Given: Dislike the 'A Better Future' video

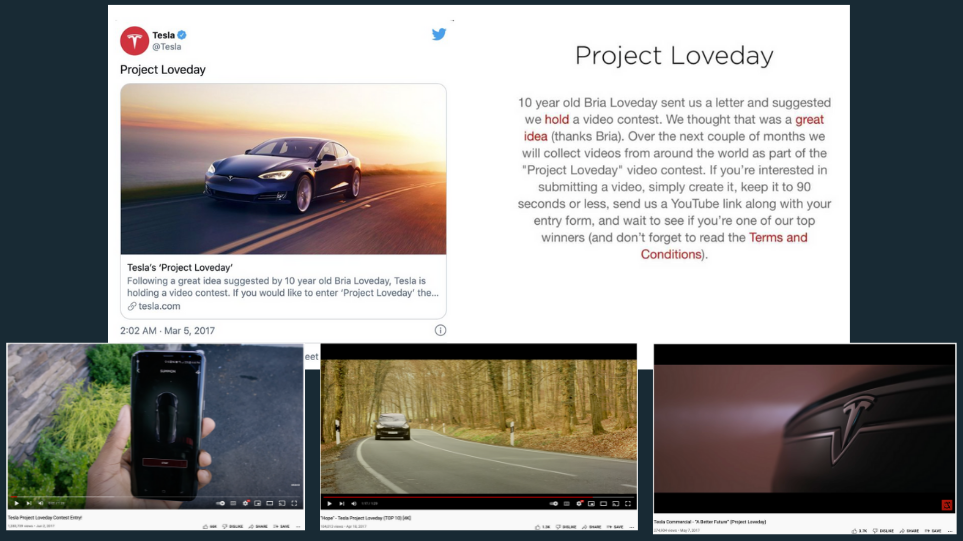Looking at the screenshot, I should point(883,531).
